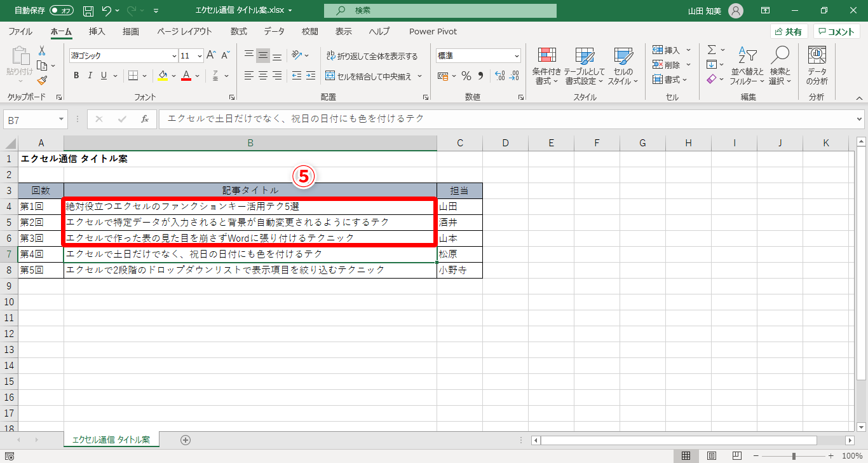Toggle Middle Align vertical alignment
Image resolution: width=868 pixels, height=463 pixels.
[263, 55]
